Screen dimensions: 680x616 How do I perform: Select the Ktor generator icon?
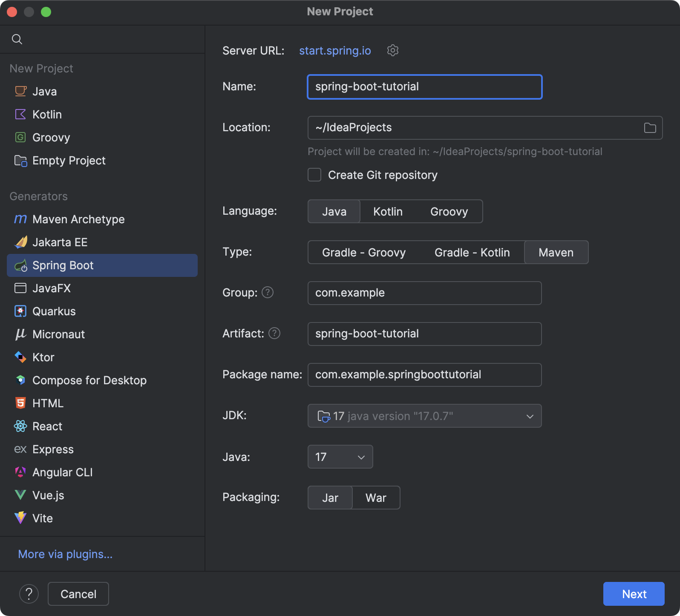pos(20,357)
